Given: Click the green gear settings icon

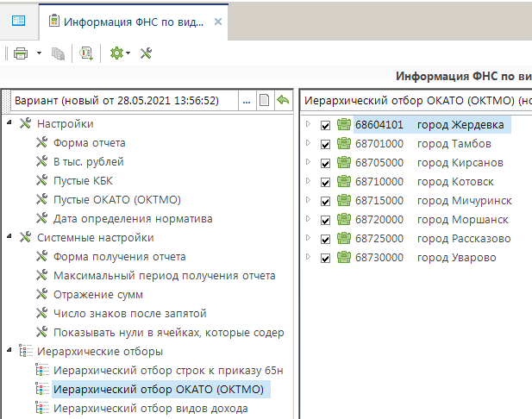Looking at the screenshot, I should 116,53.
